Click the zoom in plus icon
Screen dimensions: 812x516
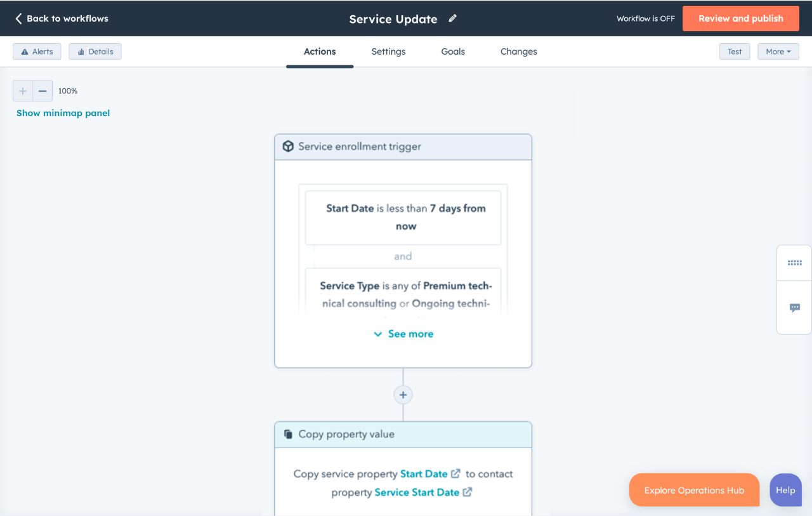[x=23, y=91]
